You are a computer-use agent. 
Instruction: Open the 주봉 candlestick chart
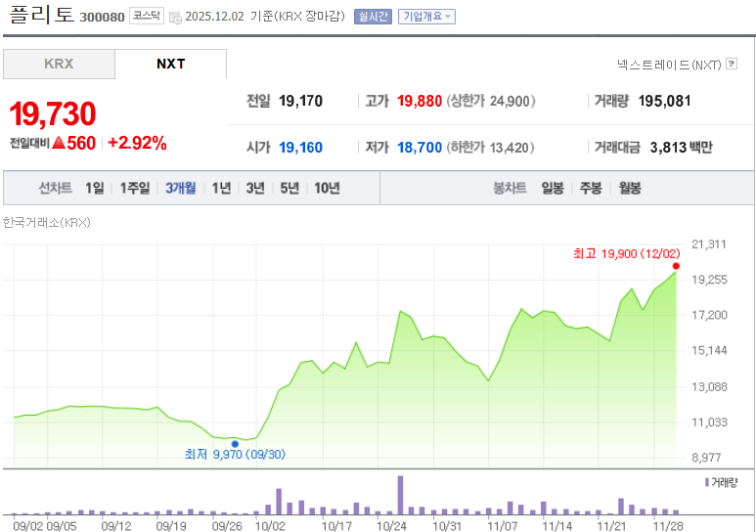[591, 188]
